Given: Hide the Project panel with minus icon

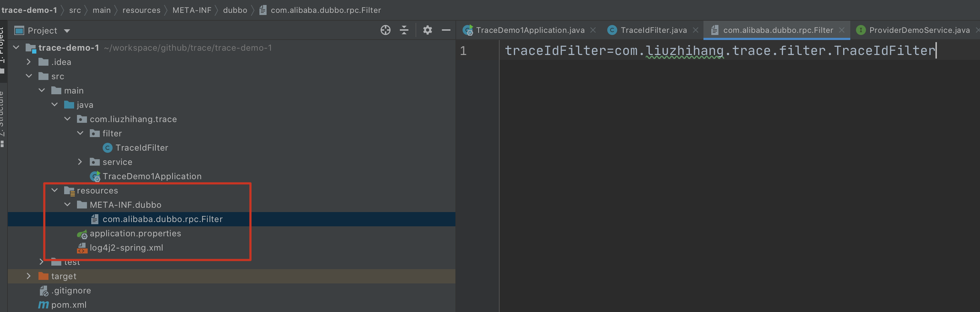Looking at the screenshot, I should tap(446, 30).
